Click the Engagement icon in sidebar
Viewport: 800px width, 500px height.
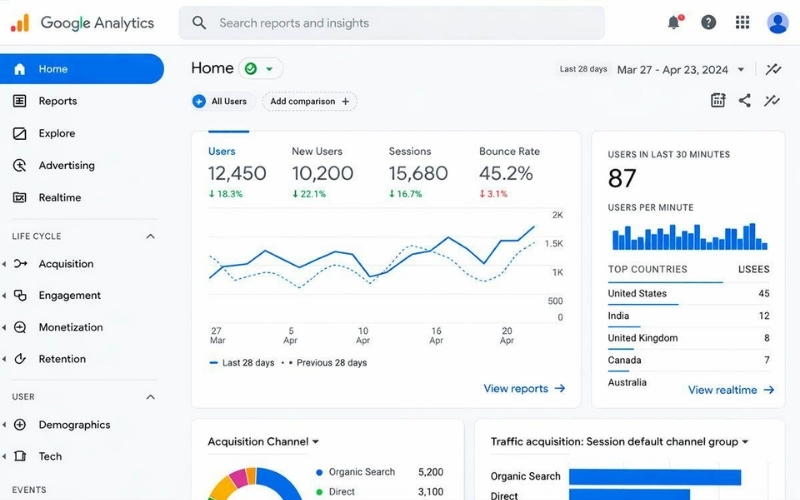coord(20,295)
